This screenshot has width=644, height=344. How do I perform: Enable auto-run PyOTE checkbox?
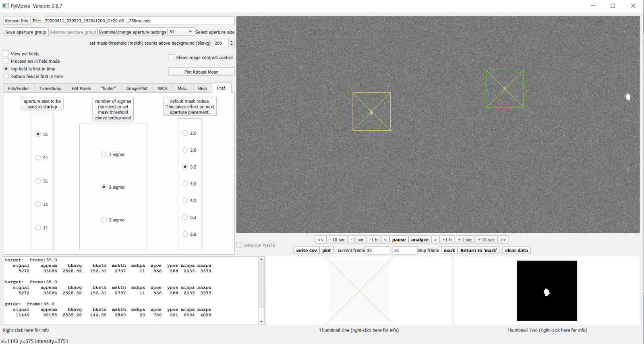pyautogui.click(x=240, y=245)
